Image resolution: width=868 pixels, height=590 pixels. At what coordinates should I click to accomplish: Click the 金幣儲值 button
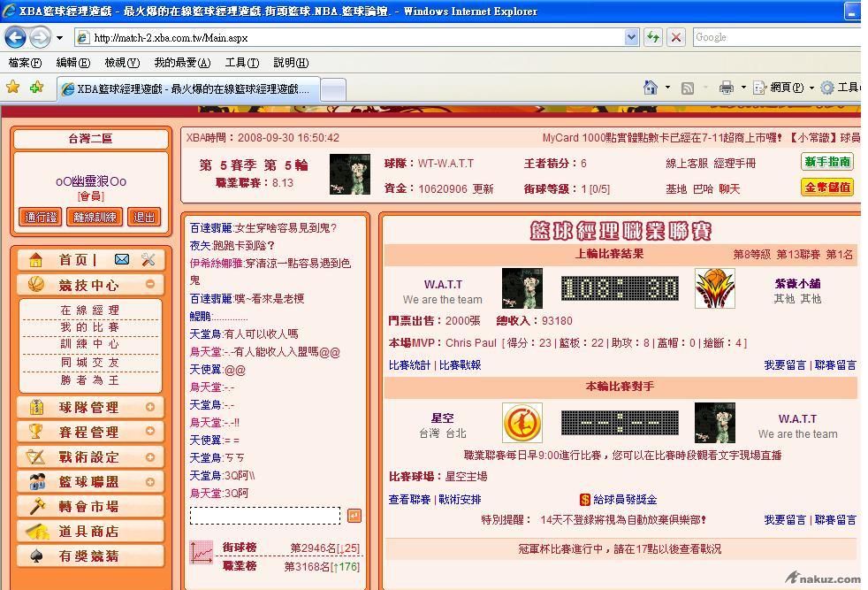[x=827, y=187]
